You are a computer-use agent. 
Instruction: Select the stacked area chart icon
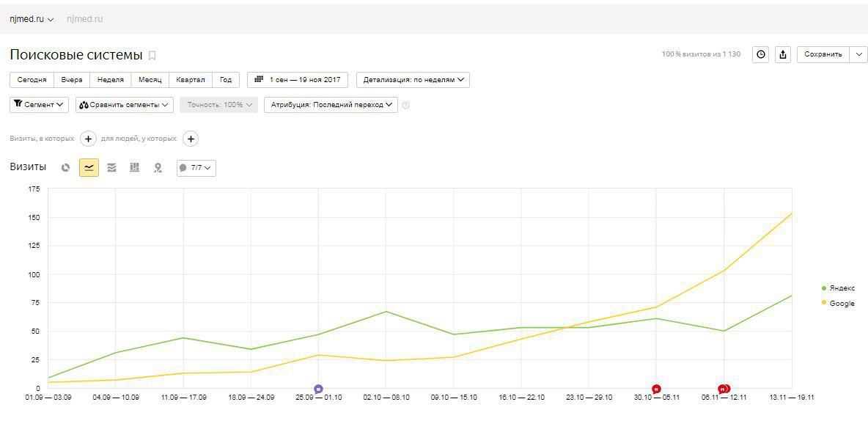(112, 168)
